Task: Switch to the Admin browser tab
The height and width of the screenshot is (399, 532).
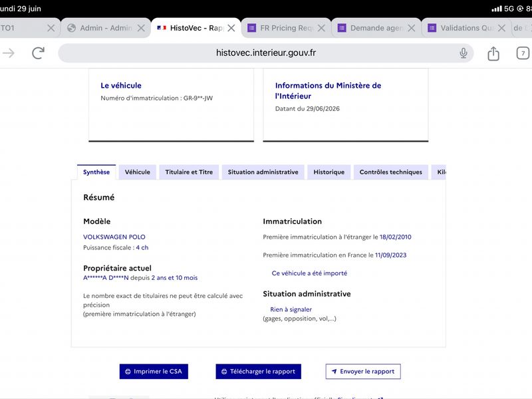Action: 106,28
